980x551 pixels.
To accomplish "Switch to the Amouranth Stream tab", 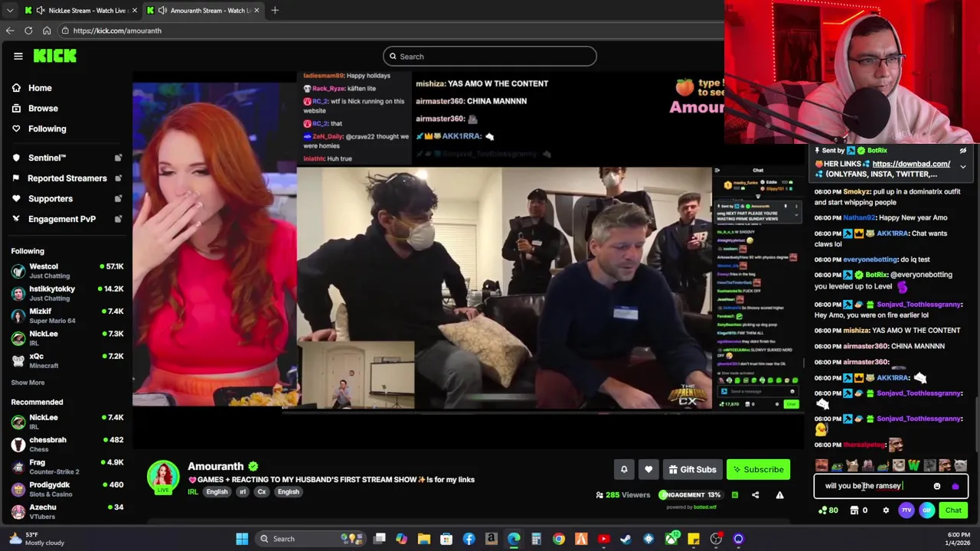I will tap(204, 10).
